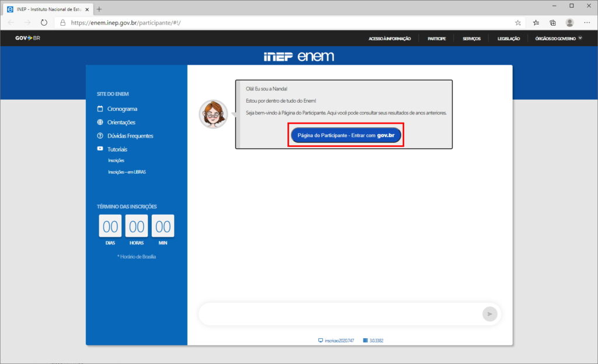Open the Cronograma link
598x364 pixels.
pyautogui.click(x=122, y=109)
